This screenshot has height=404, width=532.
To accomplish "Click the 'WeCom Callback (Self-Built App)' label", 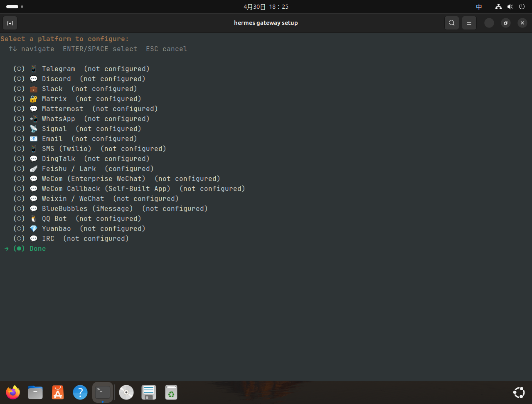I will [x=106, y=189].
